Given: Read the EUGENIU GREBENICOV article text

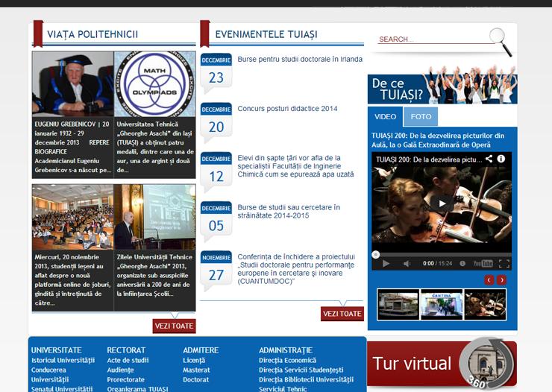Looking at the screenshot, I should (73, 147).
